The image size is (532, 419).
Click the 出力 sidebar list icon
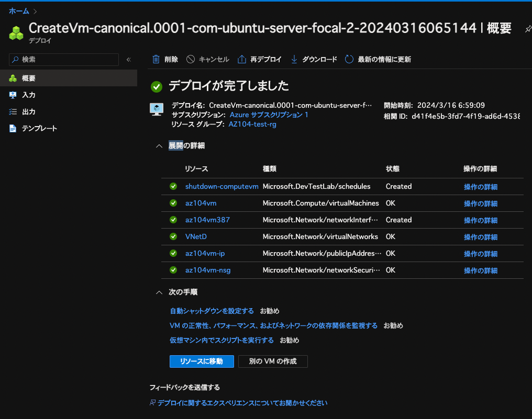pyautogui.click(x=13, y=111)
